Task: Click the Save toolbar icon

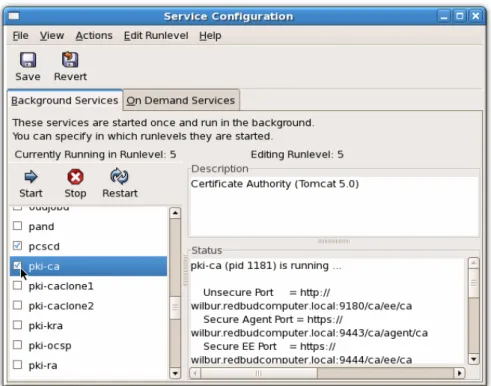Action: [x=28, y=60]
